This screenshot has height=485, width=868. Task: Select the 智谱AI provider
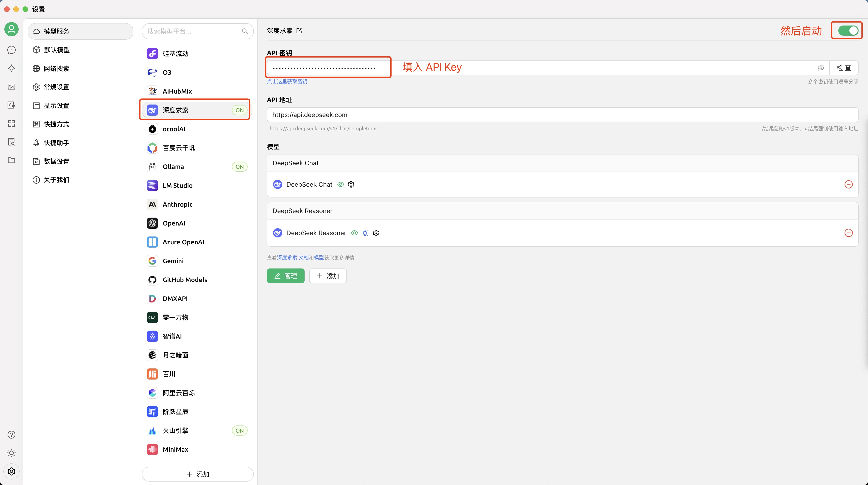[x=197, y=336]
